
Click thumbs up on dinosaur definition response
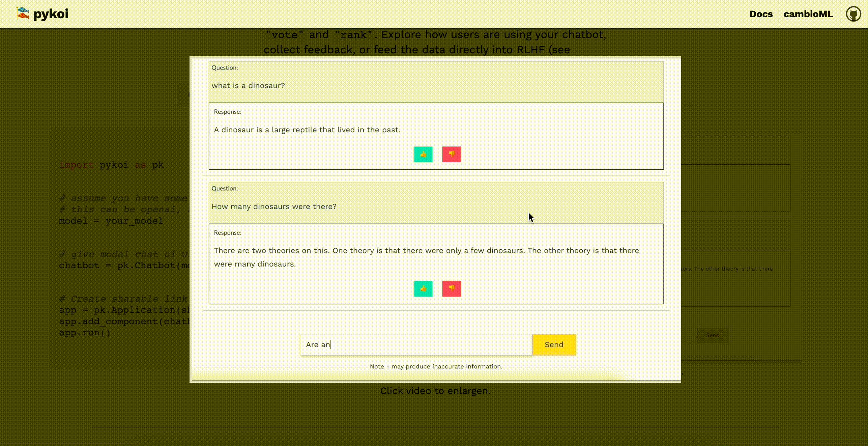pyautogui.click(x=423, y=155)
